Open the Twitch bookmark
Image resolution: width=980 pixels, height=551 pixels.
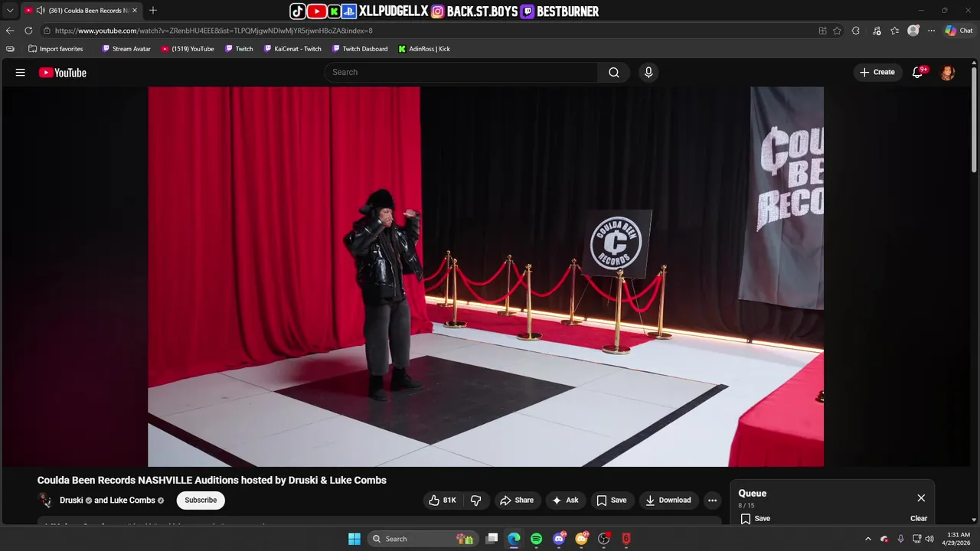point(239,49)
